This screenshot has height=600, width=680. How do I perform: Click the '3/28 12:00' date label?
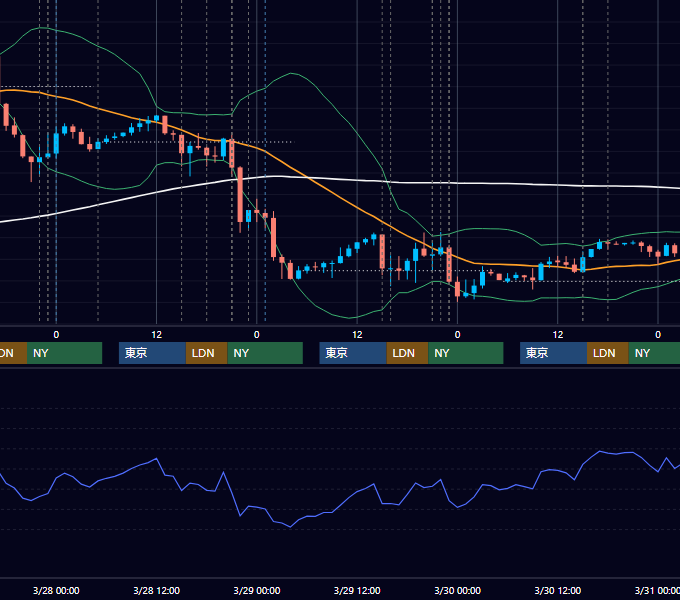[x=157, y=590]
